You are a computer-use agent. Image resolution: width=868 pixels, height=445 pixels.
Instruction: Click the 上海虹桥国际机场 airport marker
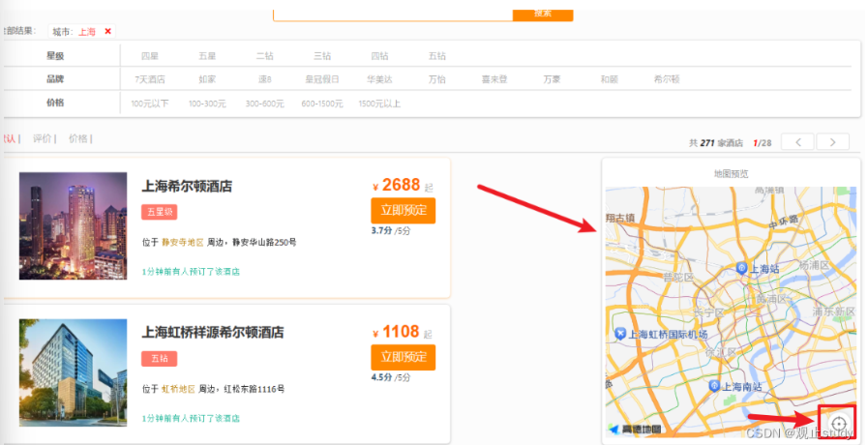click(620, 334)
